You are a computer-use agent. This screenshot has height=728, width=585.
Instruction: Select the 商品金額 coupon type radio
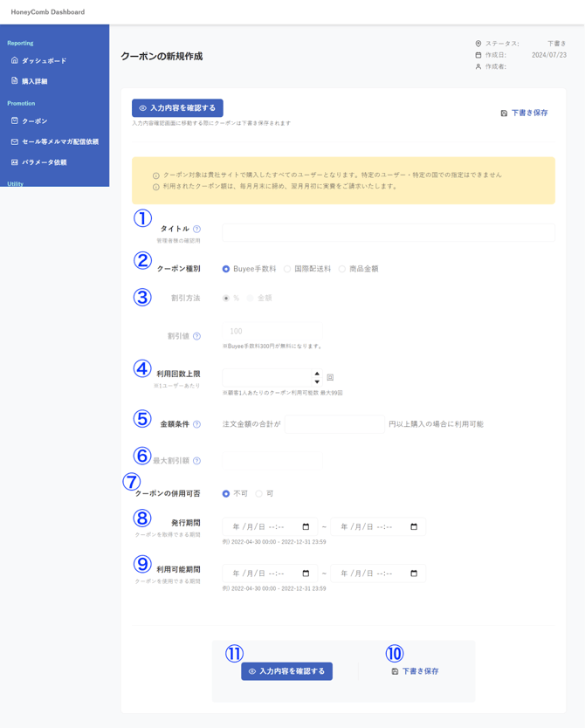(341, 269)
